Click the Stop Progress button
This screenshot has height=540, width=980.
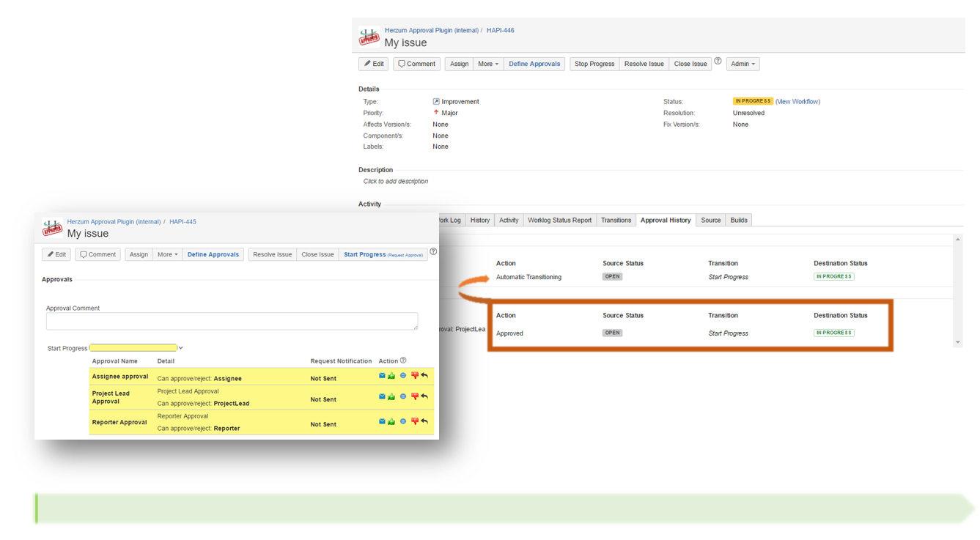click(594, 64)
